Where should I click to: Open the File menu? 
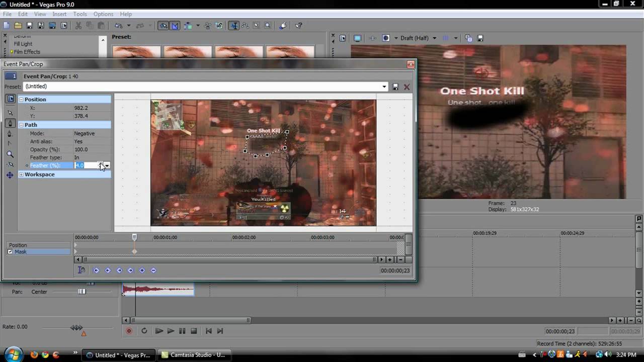[x=7, y=14]
